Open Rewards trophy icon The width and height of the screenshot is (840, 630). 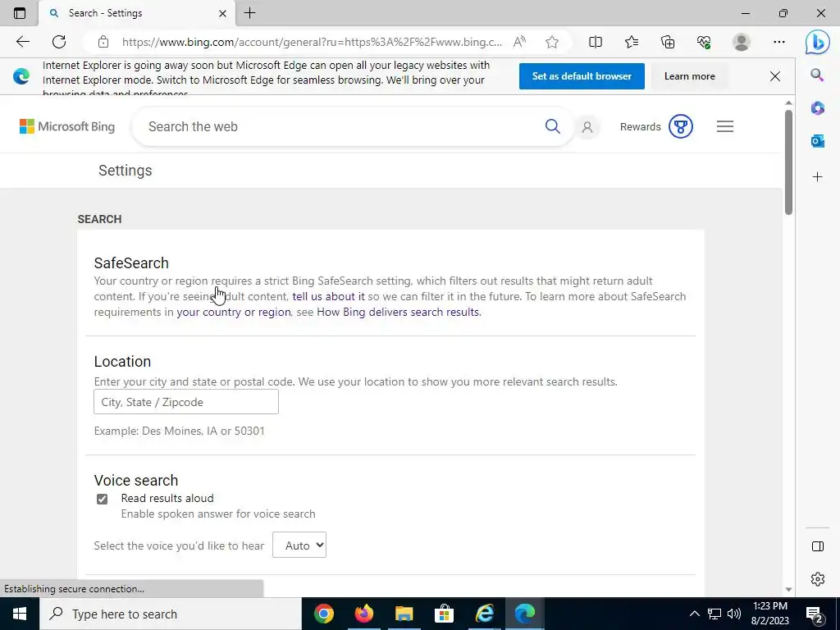point(680,126)
